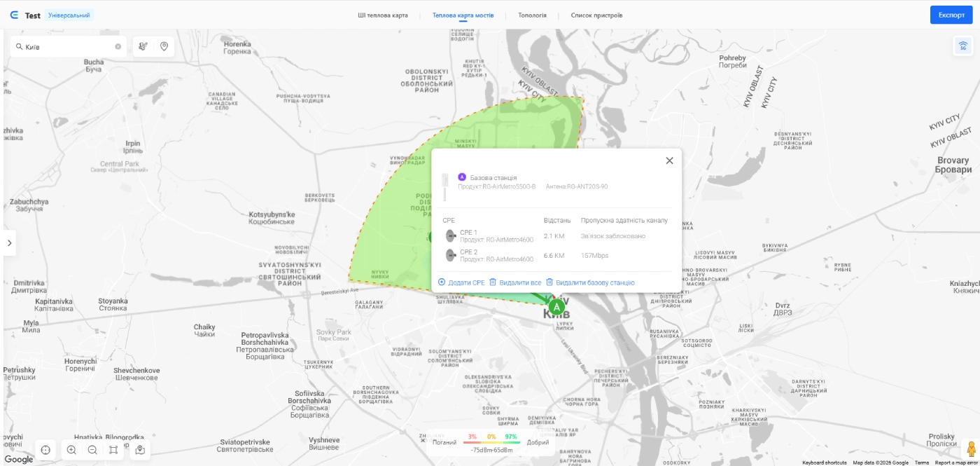Click the base station antenna image

(x=445, y=186)
